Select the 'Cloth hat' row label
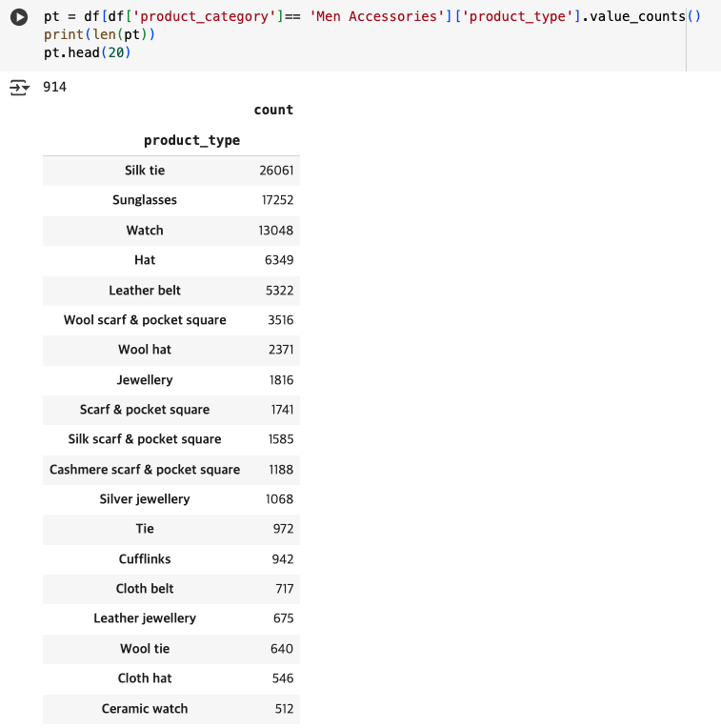The height and width of the screenshot is (728, 721). (x=145, y=678)
